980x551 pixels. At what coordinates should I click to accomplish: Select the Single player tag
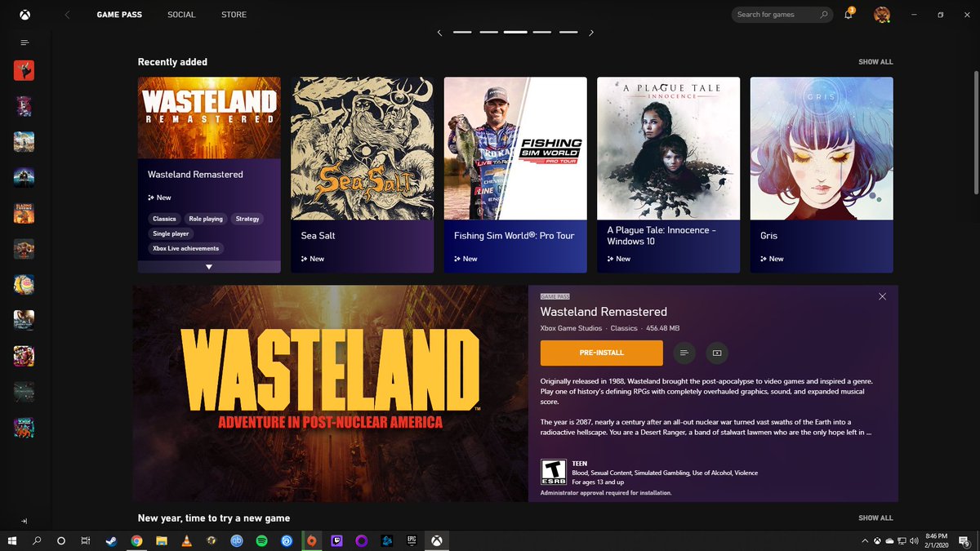pyautogui.click(x=171, y=233)
